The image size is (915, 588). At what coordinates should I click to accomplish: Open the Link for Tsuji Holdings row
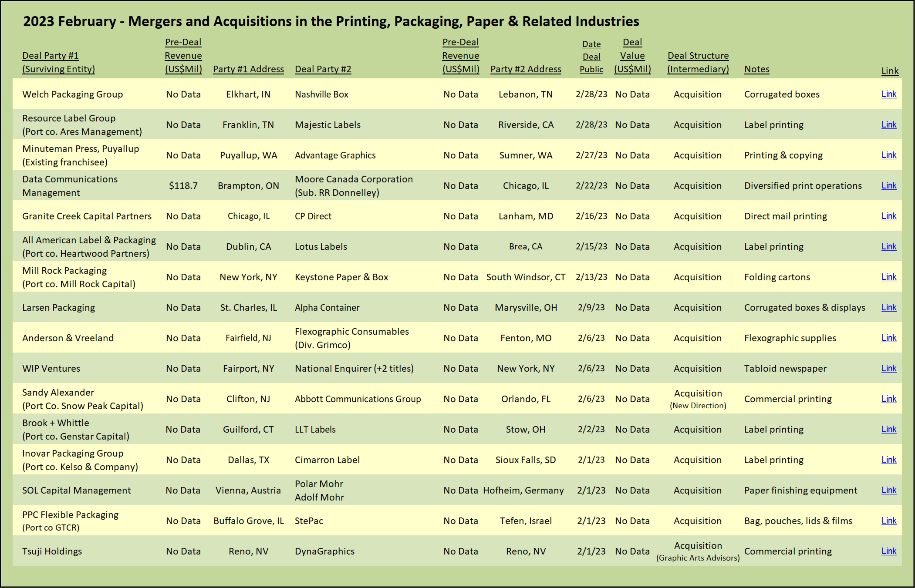(x=888, y=551)
